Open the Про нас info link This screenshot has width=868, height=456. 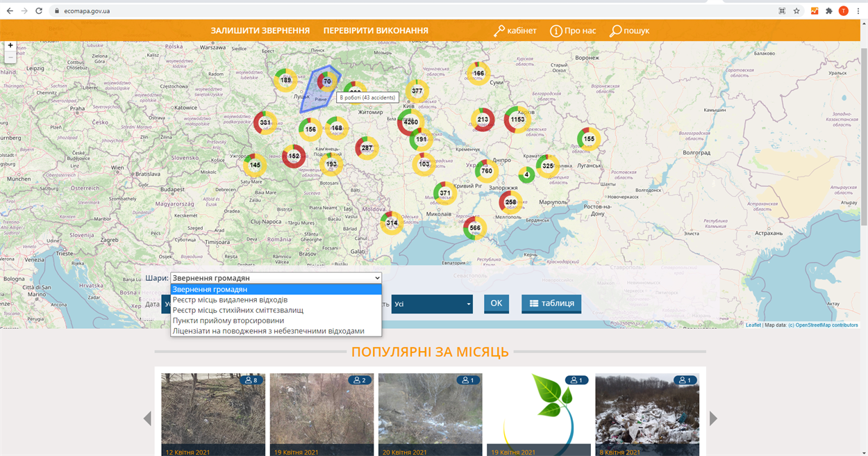[x=573, y=31]
